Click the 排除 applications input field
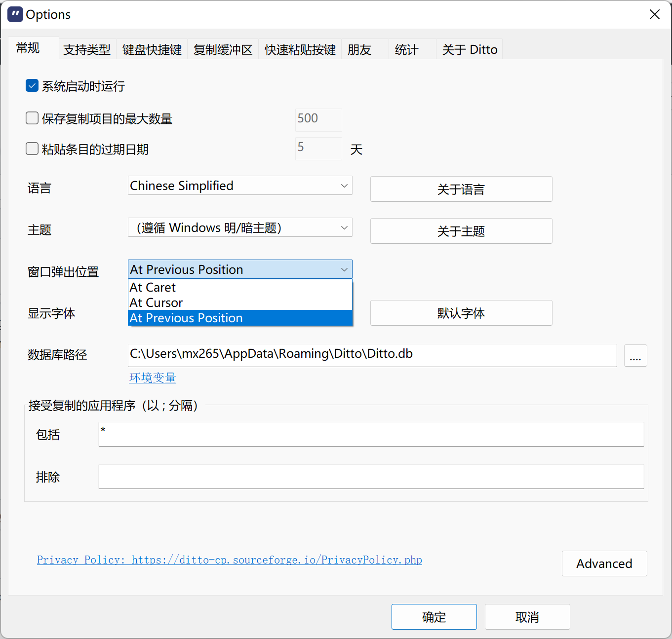Image resolution: width=672 pixels, height=639 pixels. tap(371, 477)
